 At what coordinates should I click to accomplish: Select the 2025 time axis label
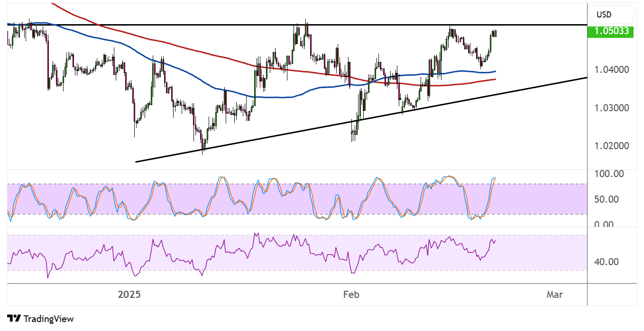coord(129,295)
